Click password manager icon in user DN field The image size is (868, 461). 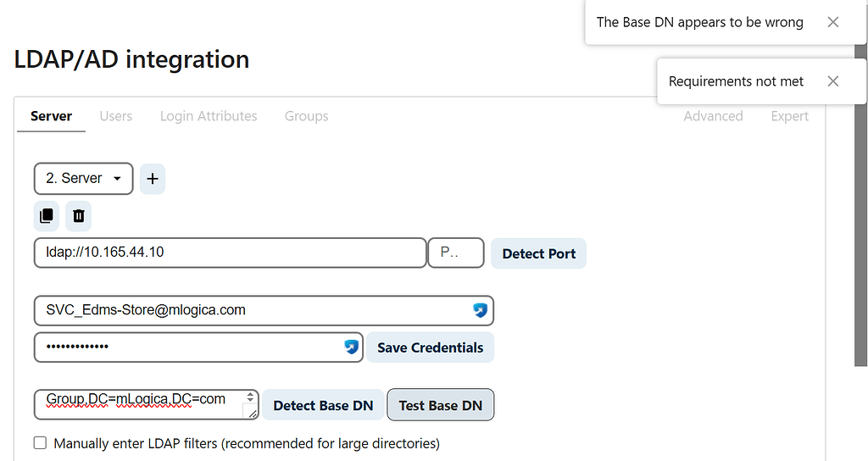point(481,310)
